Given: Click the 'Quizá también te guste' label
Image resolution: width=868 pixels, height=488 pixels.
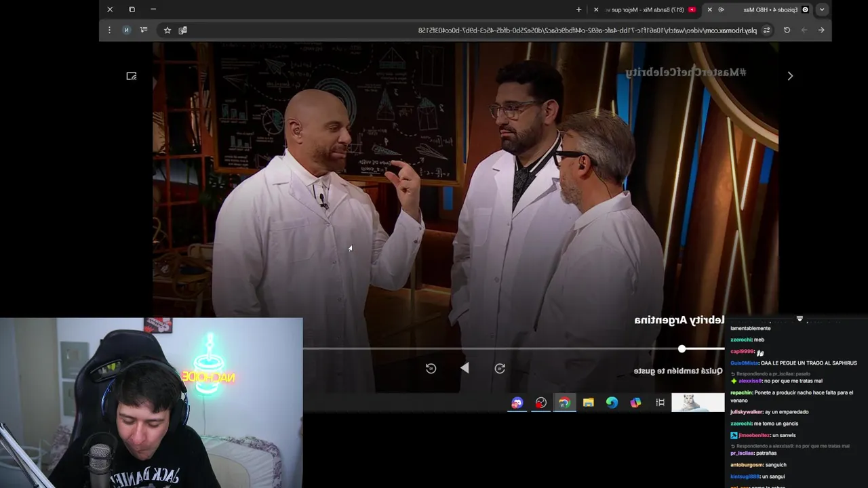Looking at the screenshot, I should pos(678,371).
